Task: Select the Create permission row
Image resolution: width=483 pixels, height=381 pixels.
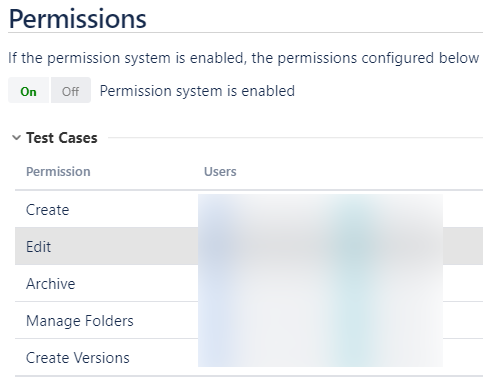Action: pyautogui.click(x=249, y=210)
